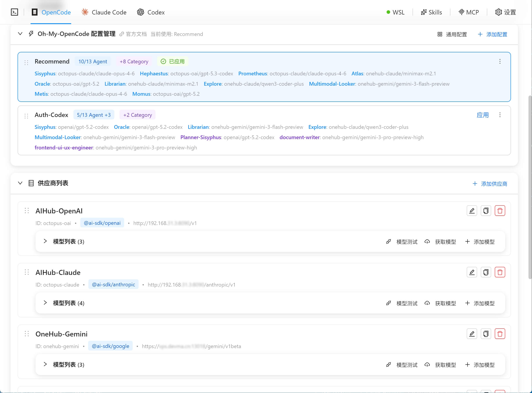This screenshot has width=532, height=393.
Task: Click the 5/13 Agent +3 tag
Action: (94, 115)
